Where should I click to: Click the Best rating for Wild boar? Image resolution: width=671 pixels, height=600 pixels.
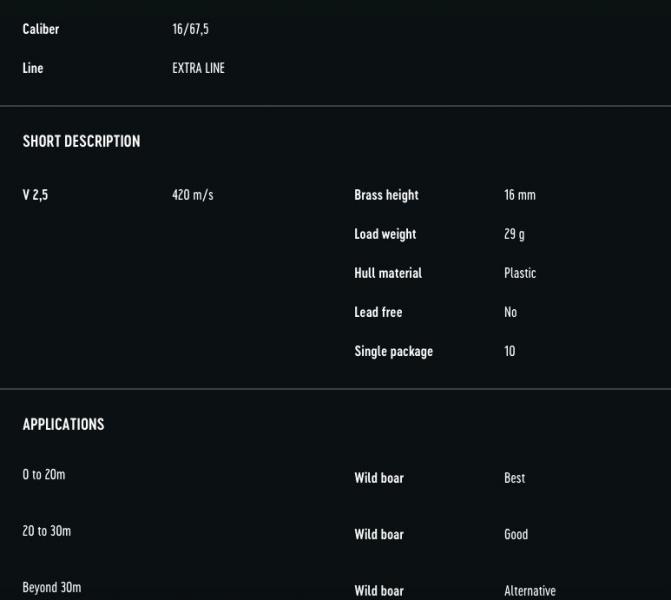[514, 478]
